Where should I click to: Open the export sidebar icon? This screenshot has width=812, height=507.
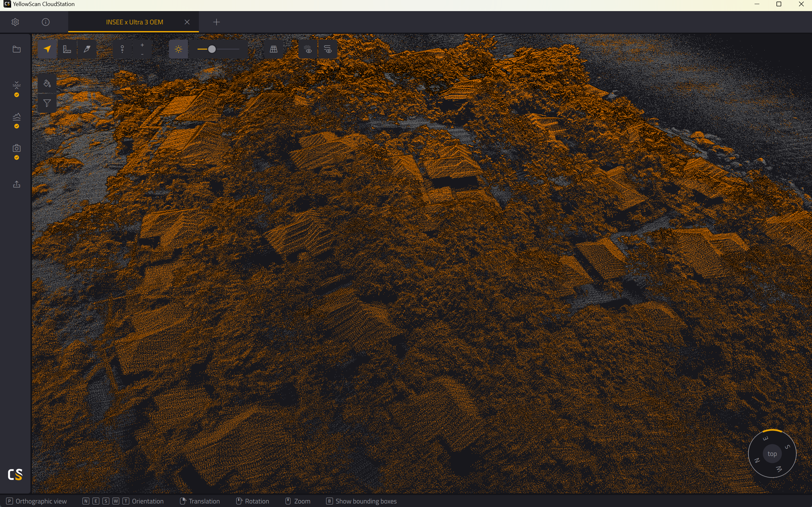pos(16,184)
